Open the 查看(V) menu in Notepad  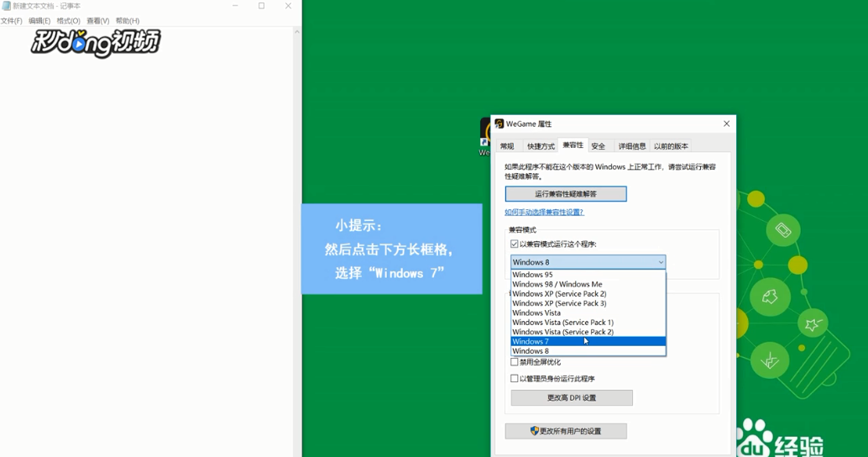click(98, 21)
